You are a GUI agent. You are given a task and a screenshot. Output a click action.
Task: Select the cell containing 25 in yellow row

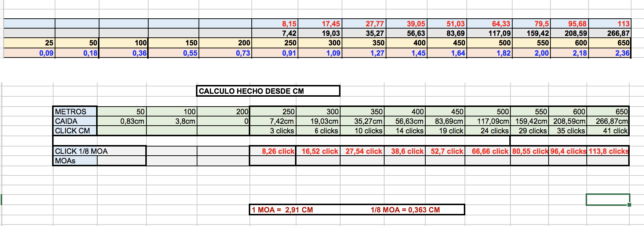[29, 43]
